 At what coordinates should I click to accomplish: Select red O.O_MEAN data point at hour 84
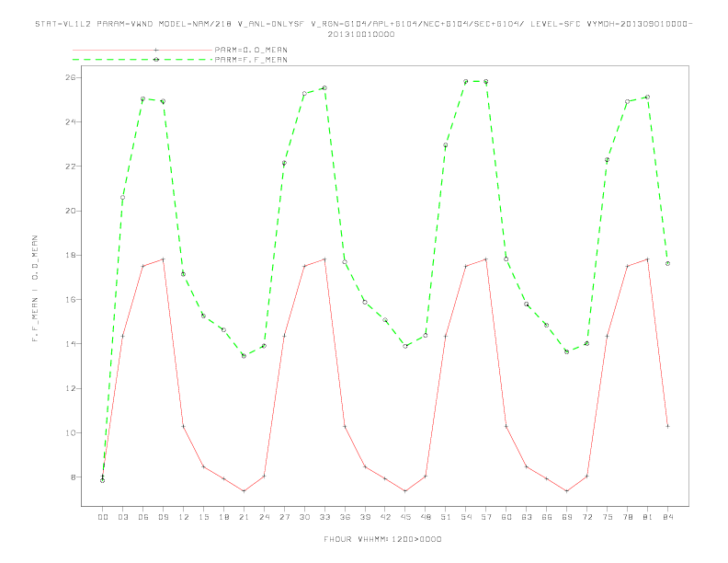click(667, 426)
